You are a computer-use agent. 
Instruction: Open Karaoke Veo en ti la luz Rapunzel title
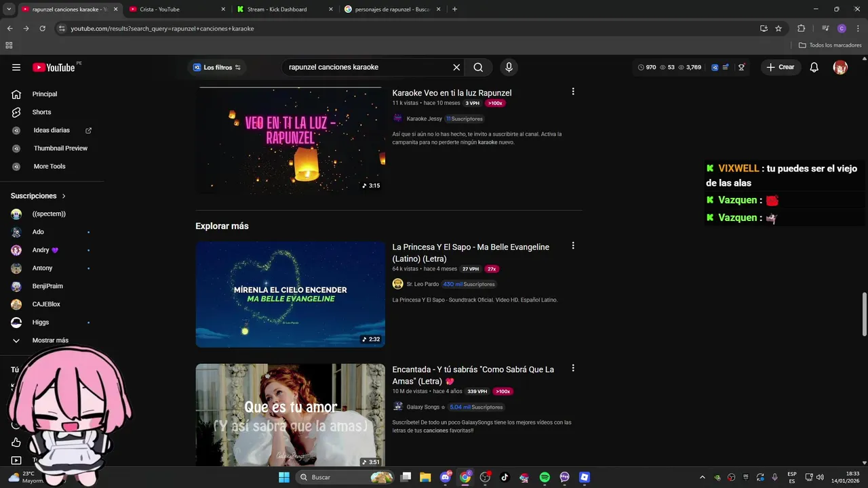coord(452,93)
